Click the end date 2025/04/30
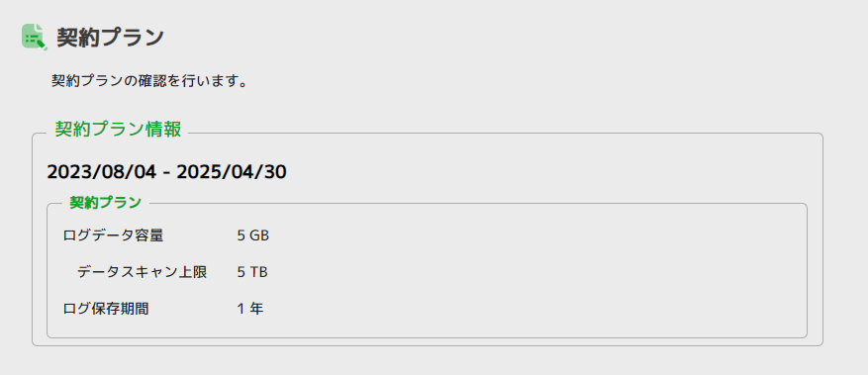The image size is (868, 375). 232,172
